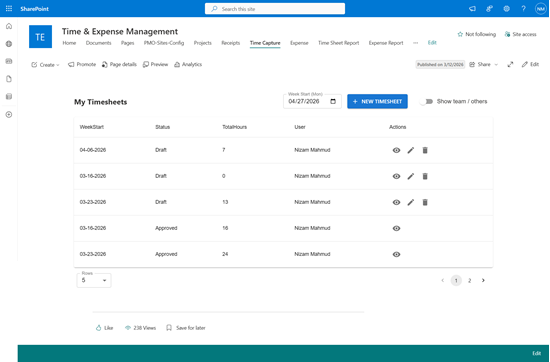The width and height of the screenshot is (550, 362).
Task: Open the app launcher waffle icon
Action: [9, 8]
